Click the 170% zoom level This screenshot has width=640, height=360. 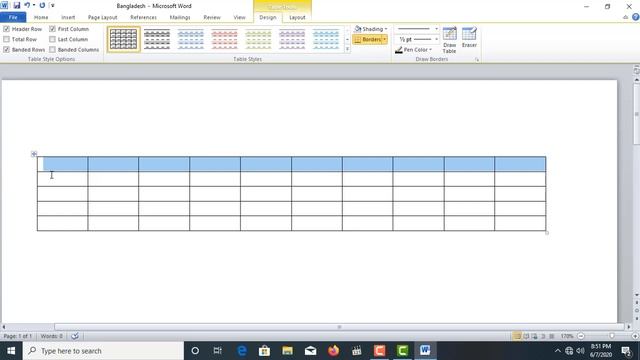pos(567,336)
